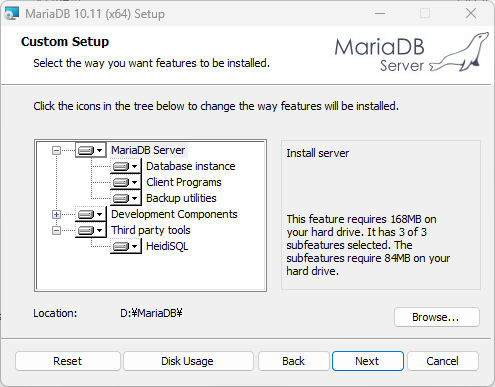
Task: Select the Third party tools label
Action: [151, 230]
